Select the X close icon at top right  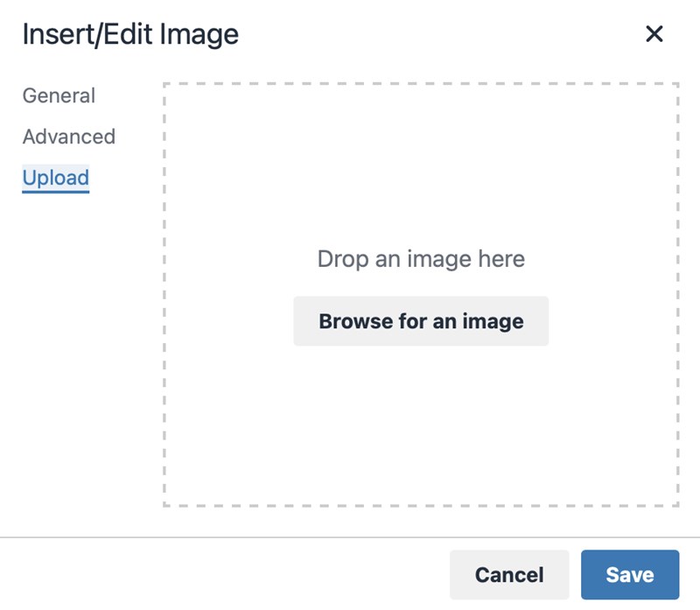(654, 34)
